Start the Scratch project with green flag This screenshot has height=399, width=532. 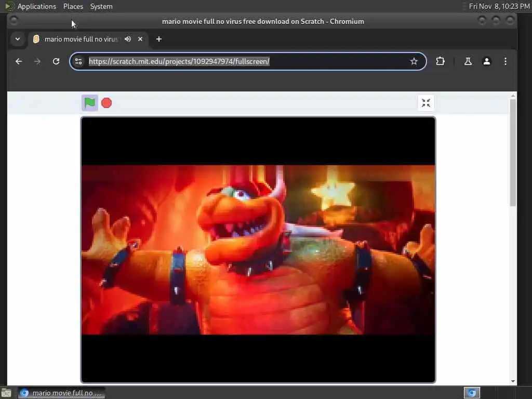click(89, 103)
